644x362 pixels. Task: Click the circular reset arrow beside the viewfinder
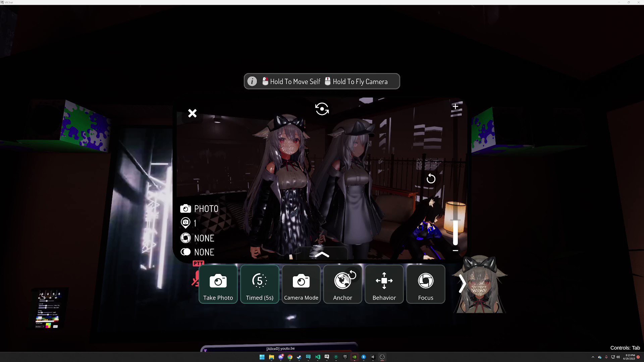coord(431,179)
